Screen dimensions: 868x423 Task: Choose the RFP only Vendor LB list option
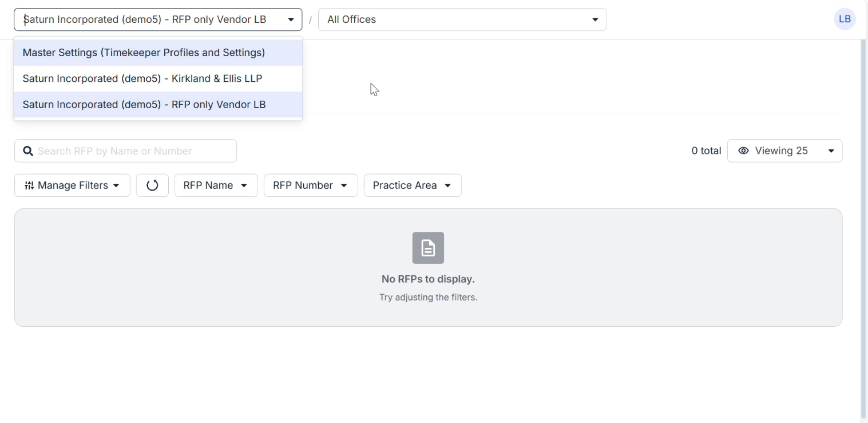pyautogui.click(x=158, y=105)
